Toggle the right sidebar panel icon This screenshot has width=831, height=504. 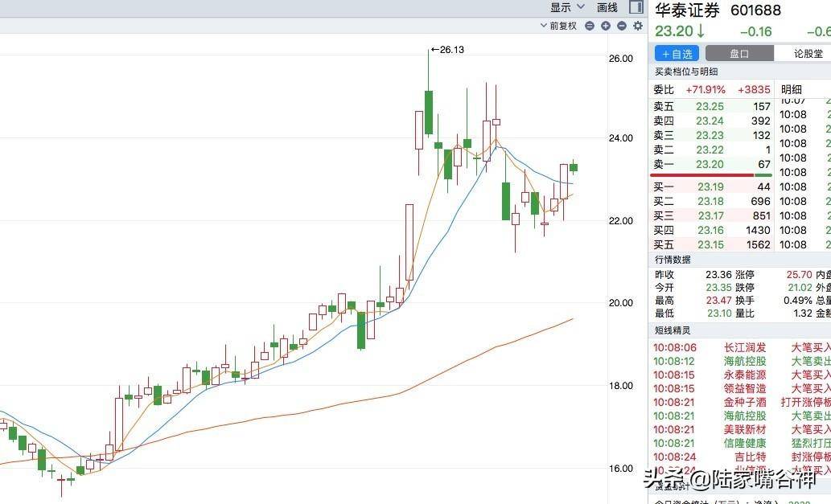point(636,7)
